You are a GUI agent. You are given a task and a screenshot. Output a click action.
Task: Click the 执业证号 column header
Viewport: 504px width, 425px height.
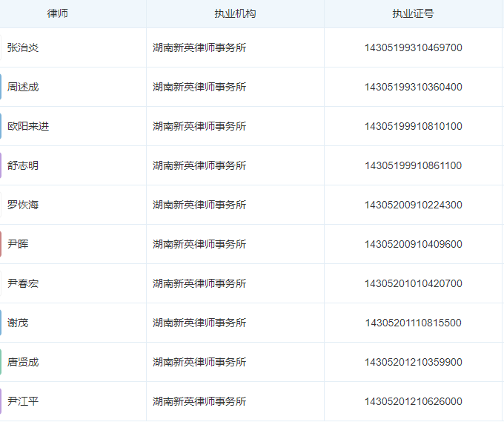(x=413, y=13)
